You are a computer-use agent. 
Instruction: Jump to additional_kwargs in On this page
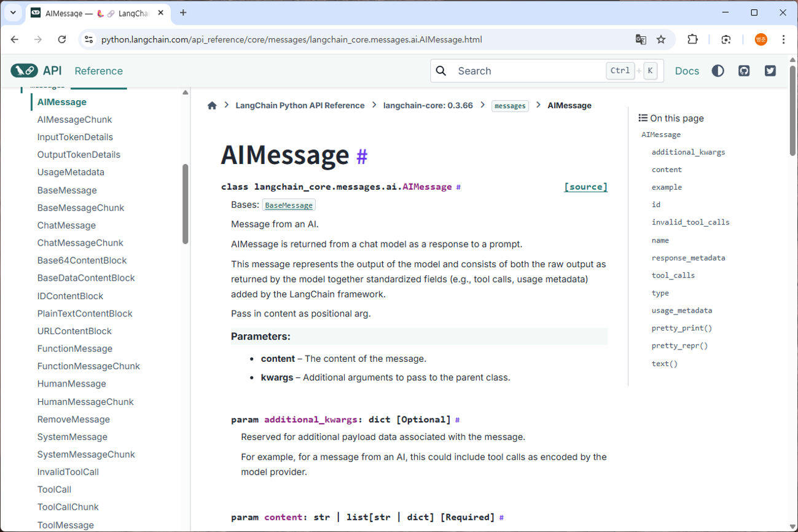pos(688,152)
